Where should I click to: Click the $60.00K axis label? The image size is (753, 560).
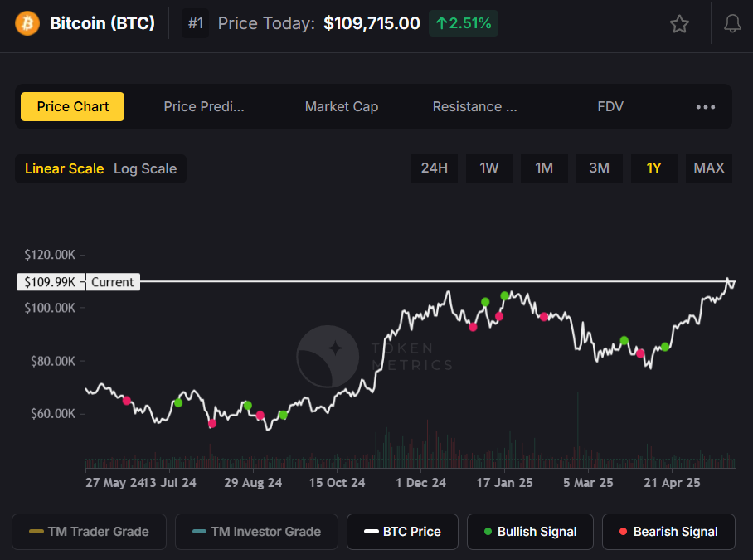53,414
